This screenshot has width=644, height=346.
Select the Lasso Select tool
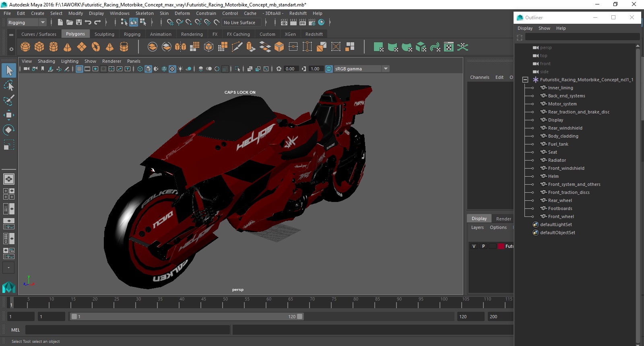tap(9, 85)
